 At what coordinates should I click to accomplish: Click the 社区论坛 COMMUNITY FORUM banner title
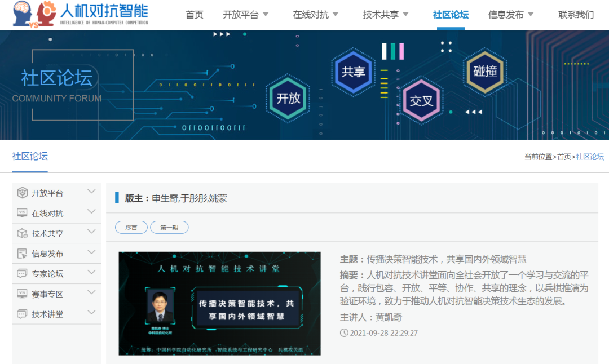[57, 86]
